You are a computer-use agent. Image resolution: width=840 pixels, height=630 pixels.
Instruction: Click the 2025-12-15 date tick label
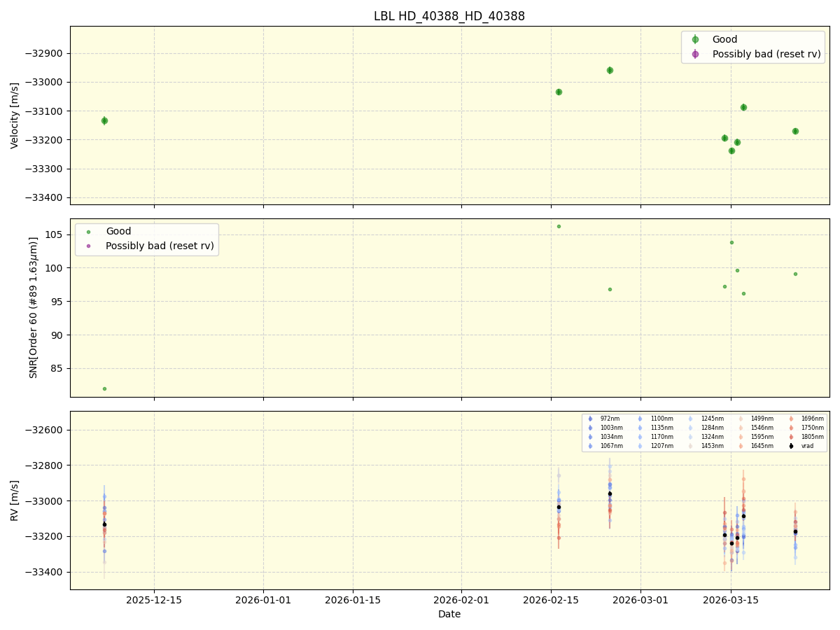point(154,600)
